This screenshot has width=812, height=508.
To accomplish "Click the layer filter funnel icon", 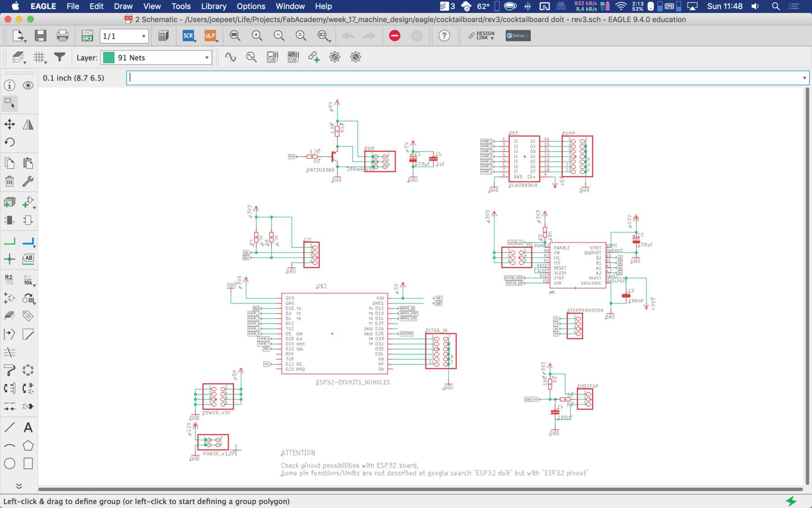I will coord(60,57).
